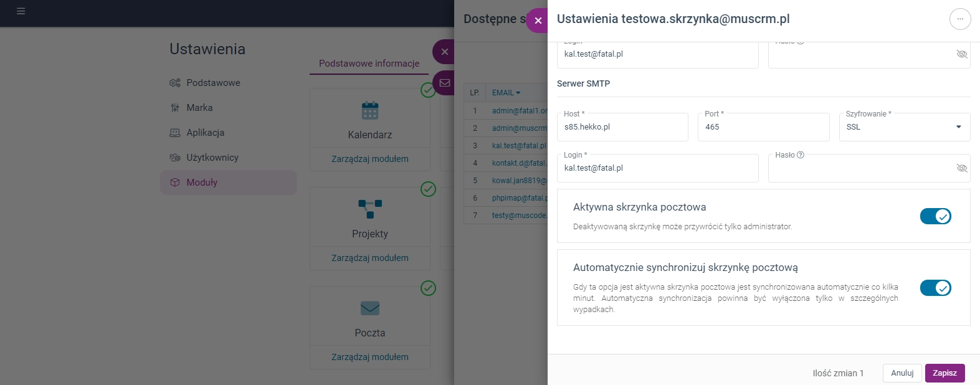Click Zarządzaj modułem under Poczta
980x385 pixels.
370,357
